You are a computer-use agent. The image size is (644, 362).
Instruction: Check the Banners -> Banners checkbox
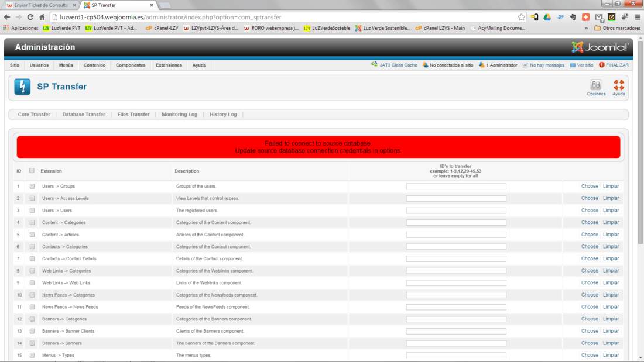[x=32, y=343]
